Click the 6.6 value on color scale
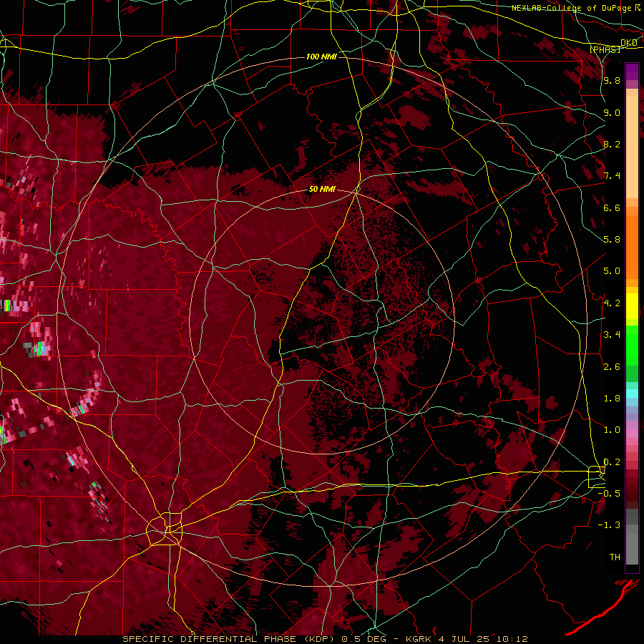644x644 pixels. coord(612,208)
